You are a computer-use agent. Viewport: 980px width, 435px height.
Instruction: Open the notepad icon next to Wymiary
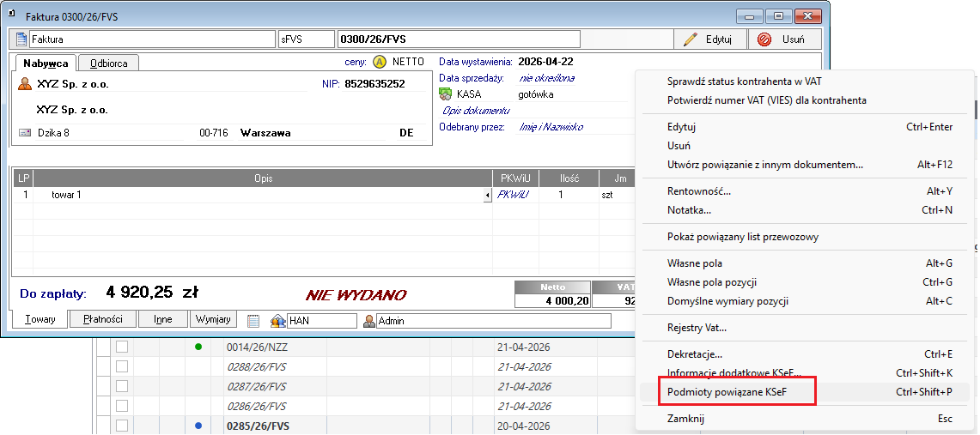tap(253, 321)
